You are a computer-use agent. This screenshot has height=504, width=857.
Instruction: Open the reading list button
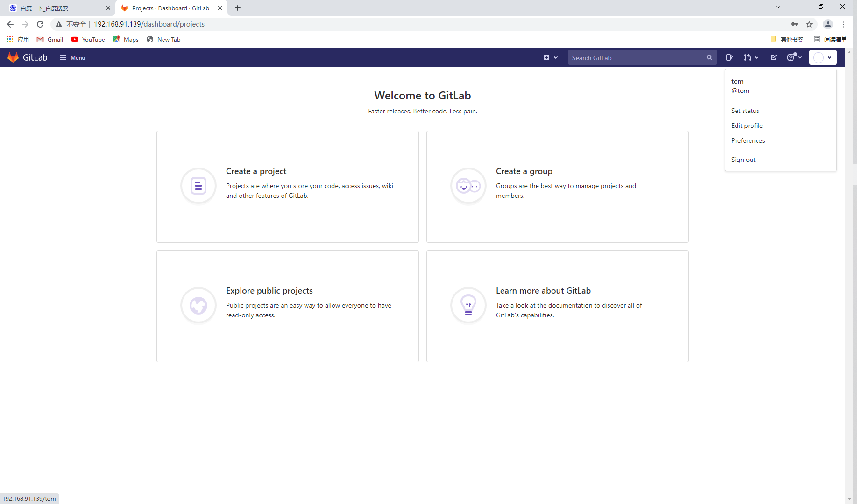point(830,39)
